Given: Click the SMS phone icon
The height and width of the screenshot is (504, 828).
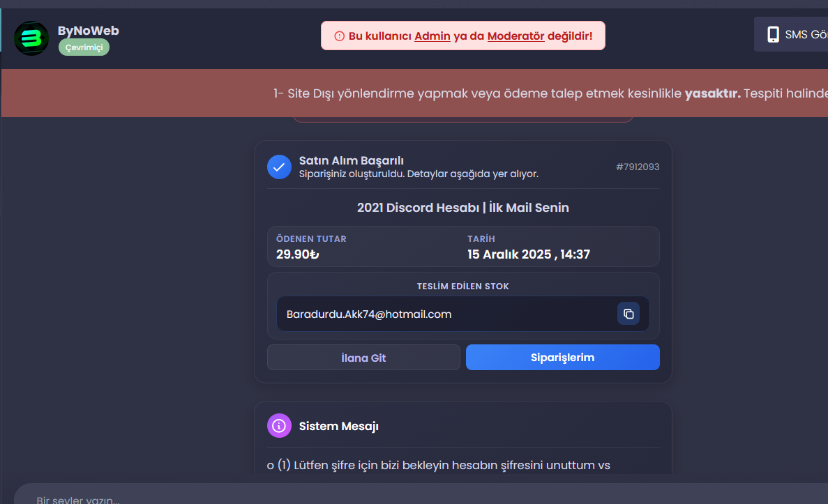Looking at the screenshot, I should 773,34.
